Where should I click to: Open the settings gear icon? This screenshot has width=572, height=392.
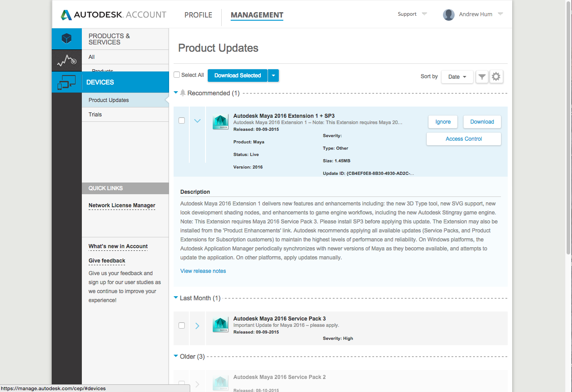[496, 77]
